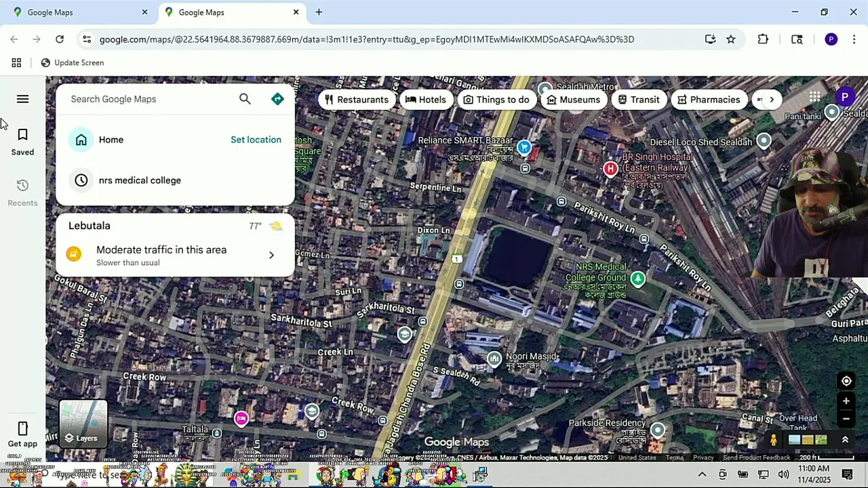Show more category chips with arrow
The image size is (868, 488).
771,100
